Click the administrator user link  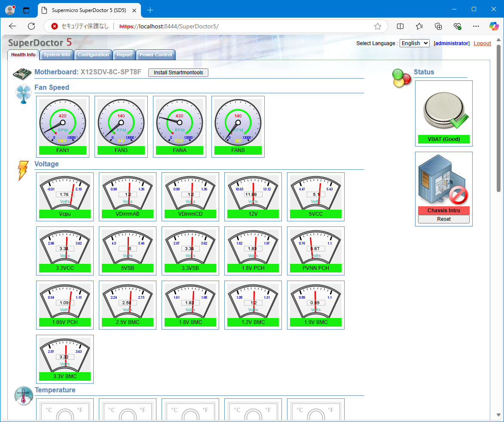pos(452,43)
